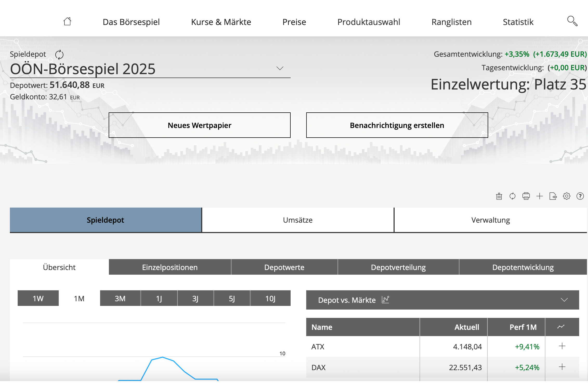The image size is (588, 392).
Task: Open depot settings gear icon
Action: 567,196
